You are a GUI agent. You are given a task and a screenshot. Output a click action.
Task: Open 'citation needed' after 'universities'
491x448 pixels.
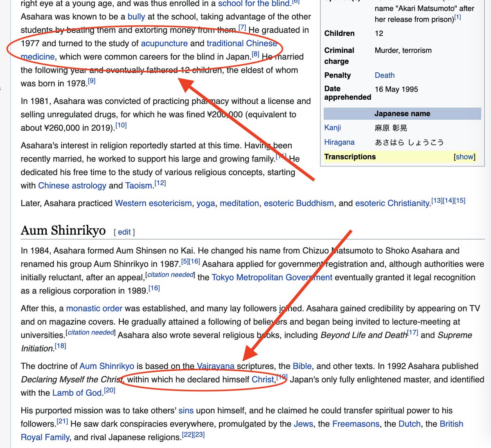pos(91,333)
